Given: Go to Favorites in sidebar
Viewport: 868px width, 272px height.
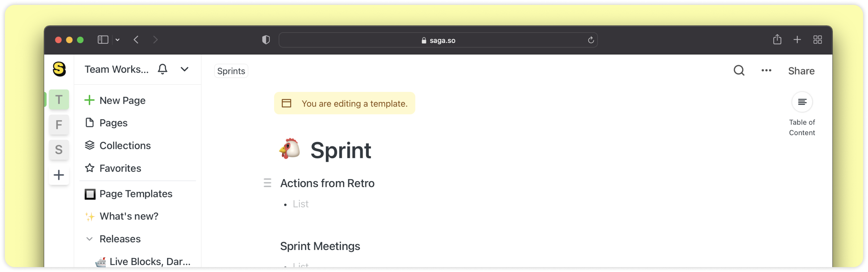Looking at the screenshot, I should pos(120,168).
